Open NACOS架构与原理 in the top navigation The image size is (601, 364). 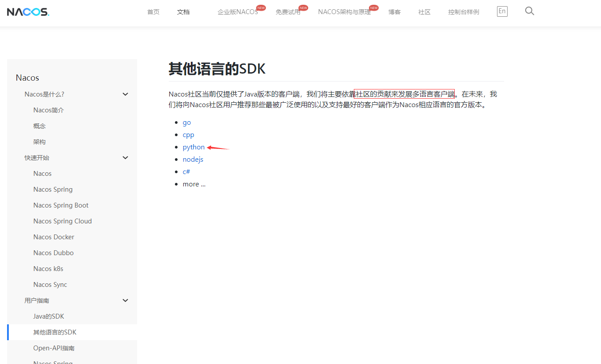point(345,12)
